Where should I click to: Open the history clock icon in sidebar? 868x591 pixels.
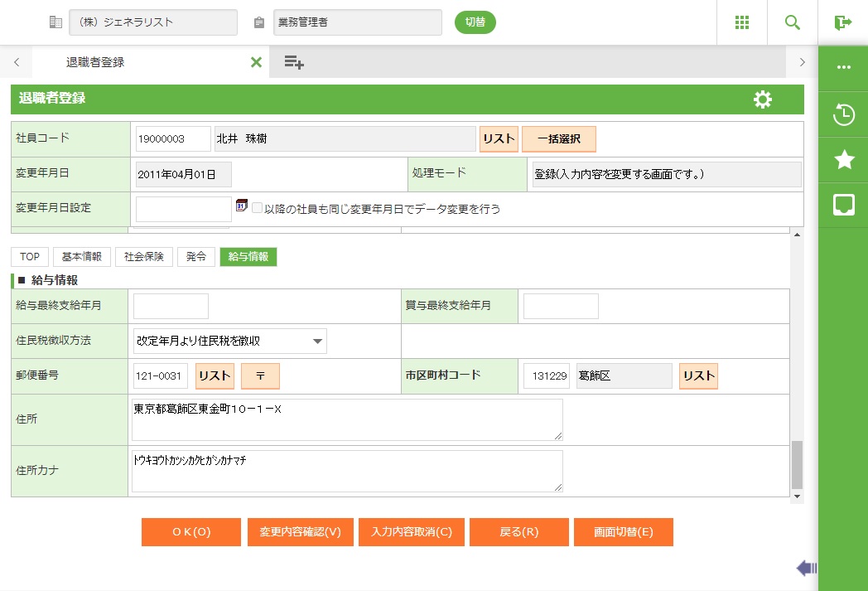pyautogui.click(x=843, y=115)
